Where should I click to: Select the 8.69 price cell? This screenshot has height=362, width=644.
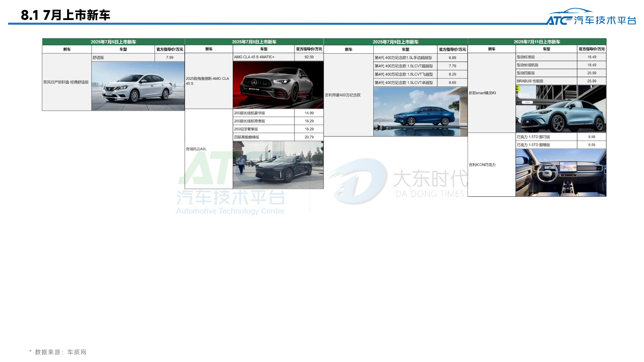452,82
